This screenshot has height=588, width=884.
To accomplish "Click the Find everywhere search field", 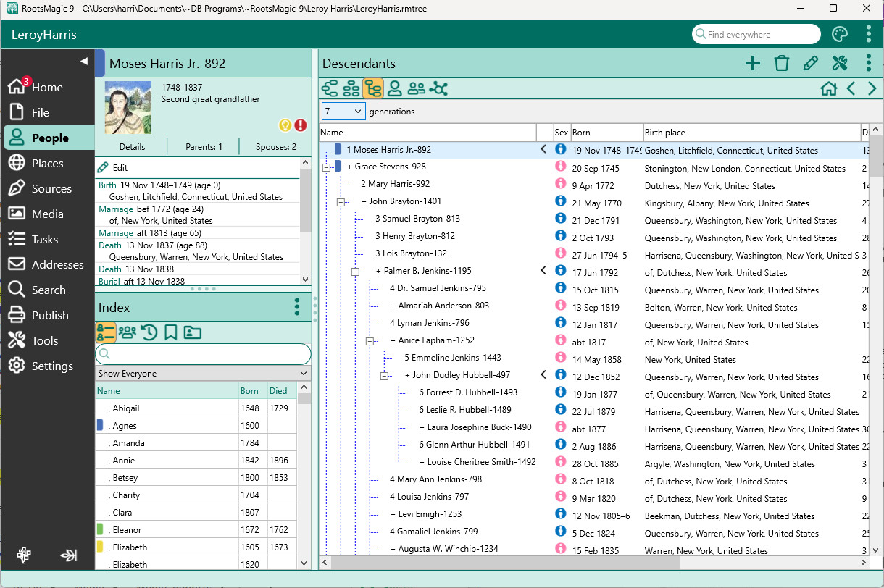I will point(756,35).
